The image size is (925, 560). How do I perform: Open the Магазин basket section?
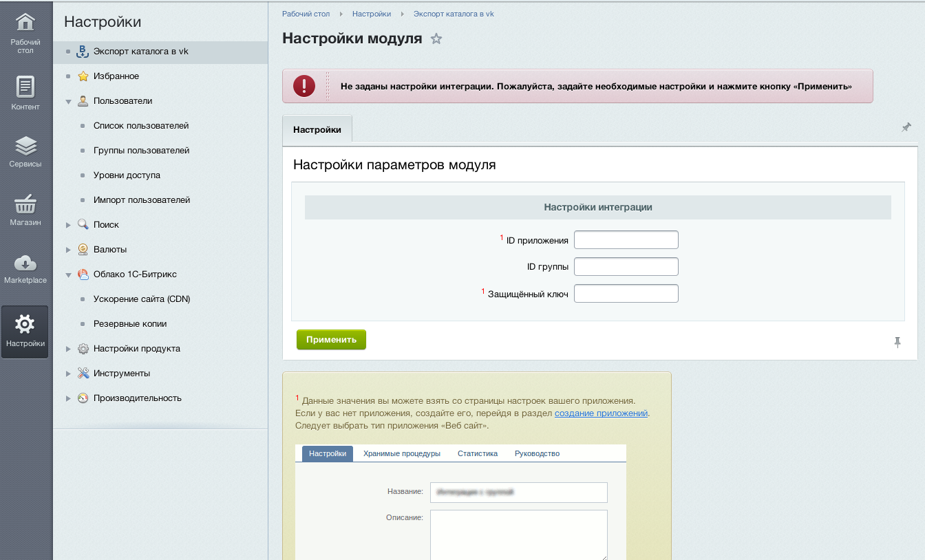pyautogui.click(x=25, y=209)
